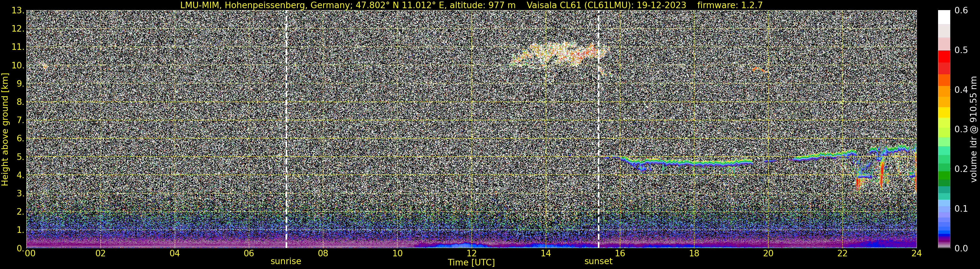Click the '10' time tick label
This screenshot has height=269, width=980.
tap(397, 253)
